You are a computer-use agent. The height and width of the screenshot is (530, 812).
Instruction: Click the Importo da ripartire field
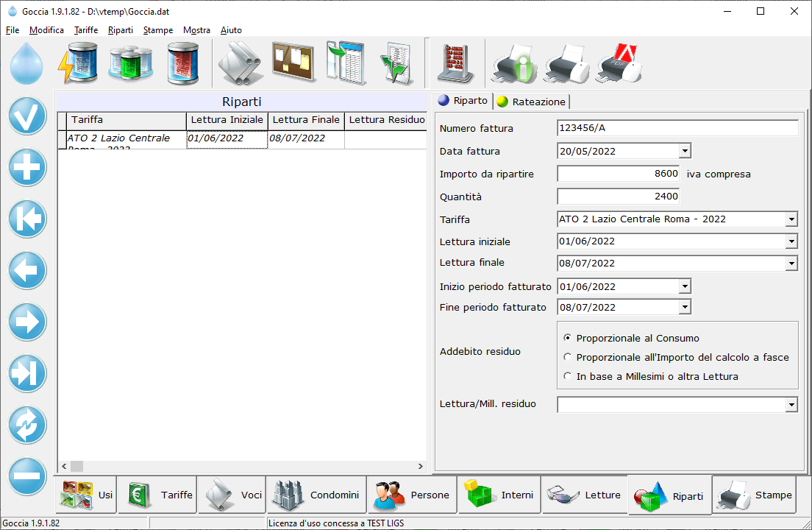point(619,174)
